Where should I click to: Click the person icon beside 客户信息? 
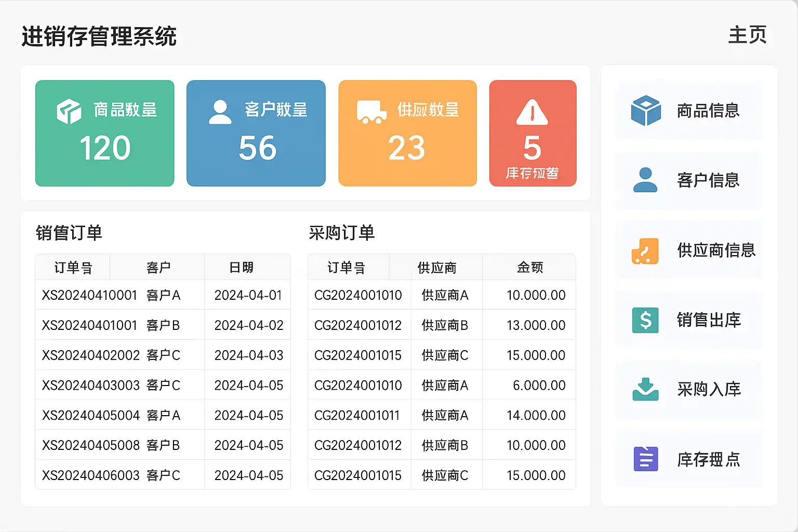point(645,180)
